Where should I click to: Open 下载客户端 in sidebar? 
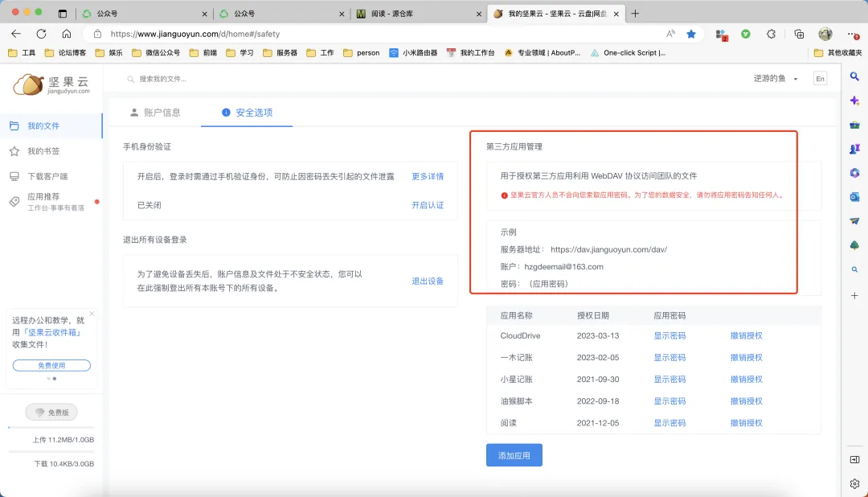point(47,176)
